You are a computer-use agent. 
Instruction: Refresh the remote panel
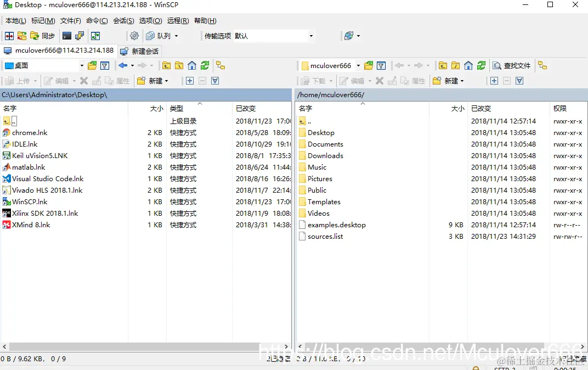point(481,66)
